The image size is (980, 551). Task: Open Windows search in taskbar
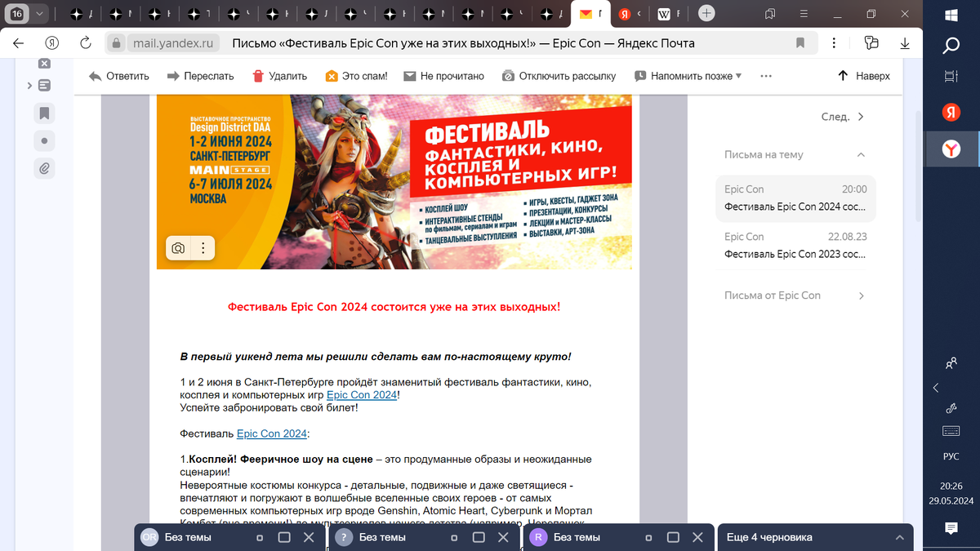[x=951, y=46]
